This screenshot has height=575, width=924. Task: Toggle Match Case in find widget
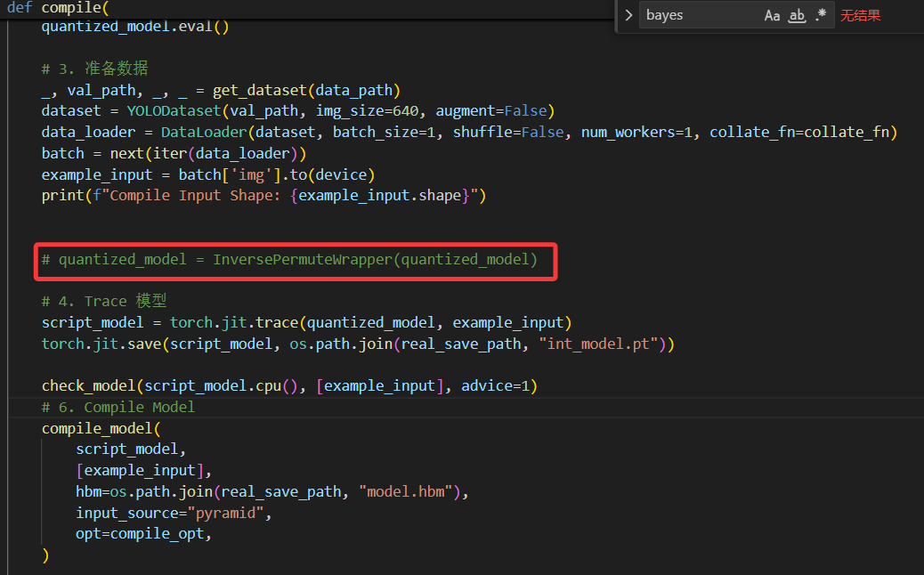pyautogui.click(x=772, y=15)
